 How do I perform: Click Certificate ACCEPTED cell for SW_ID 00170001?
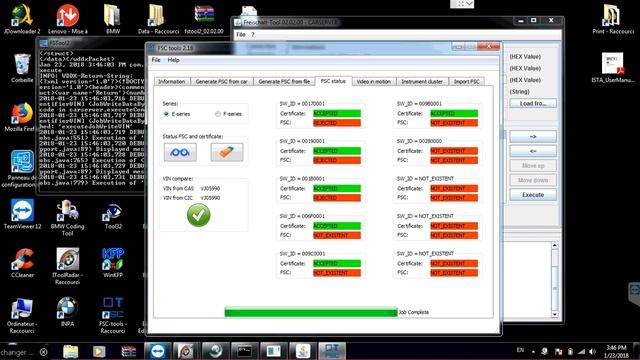tap(337, 113)
